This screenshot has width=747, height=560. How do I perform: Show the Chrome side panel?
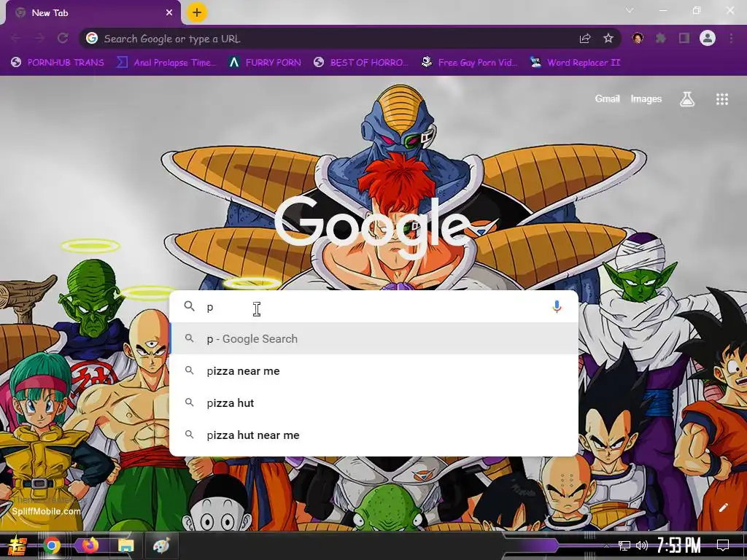tap(684, 38)
